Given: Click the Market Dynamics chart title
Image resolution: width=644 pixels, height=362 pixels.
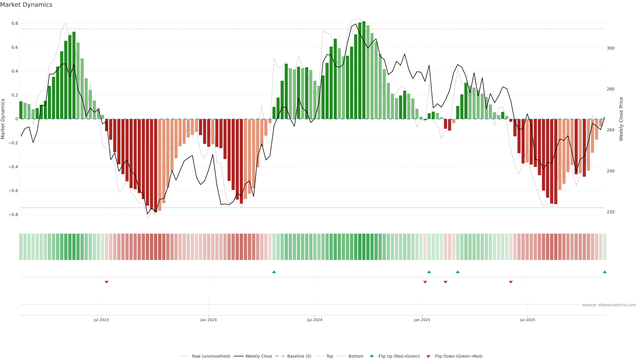Looking at the screenshot, I should click(26, 5).
